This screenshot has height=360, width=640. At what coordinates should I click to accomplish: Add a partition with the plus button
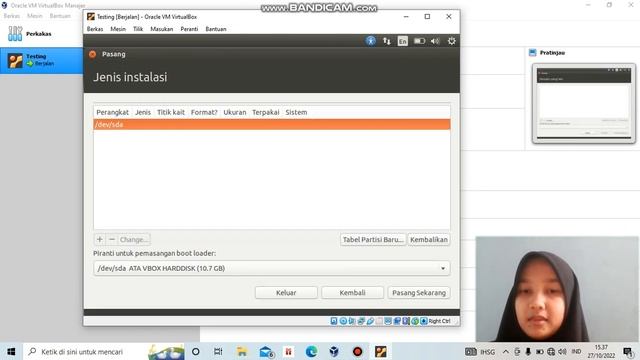[x=100, y=240]
